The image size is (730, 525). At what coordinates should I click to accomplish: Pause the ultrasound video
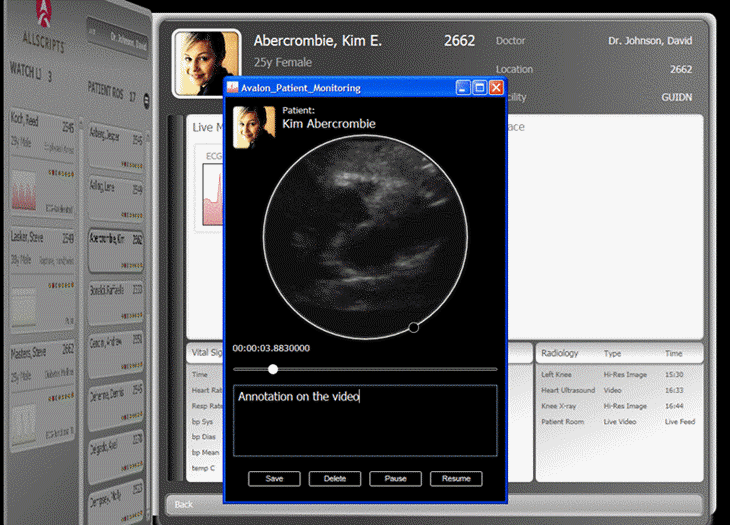[395, 479]
